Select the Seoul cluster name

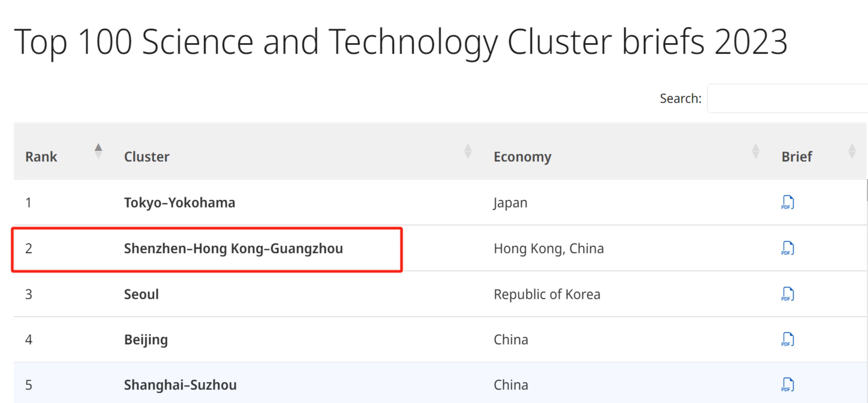(141, 294)
